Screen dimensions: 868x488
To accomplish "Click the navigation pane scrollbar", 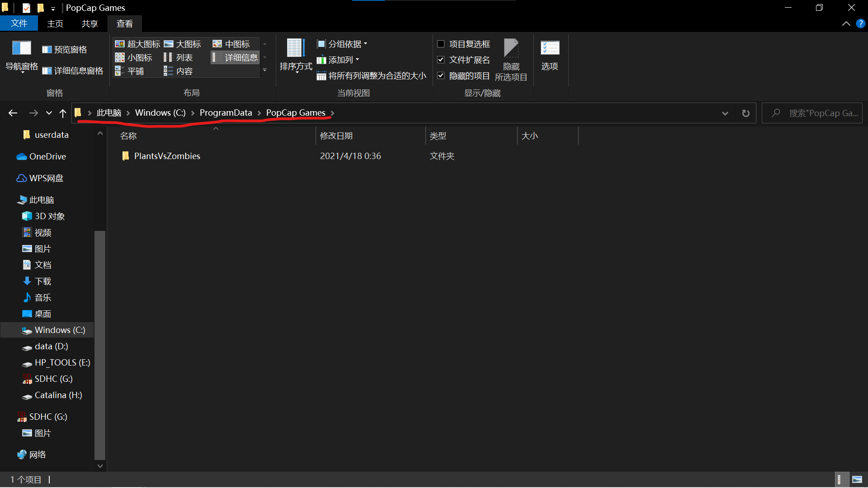I will [x=100, y=345].
